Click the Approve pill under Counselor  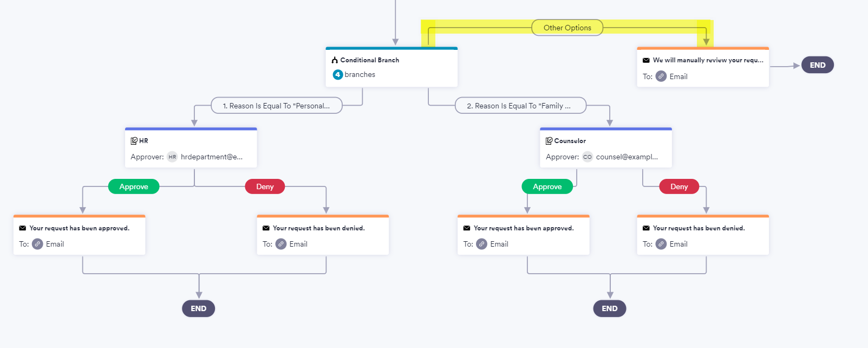tap(547, 186)
